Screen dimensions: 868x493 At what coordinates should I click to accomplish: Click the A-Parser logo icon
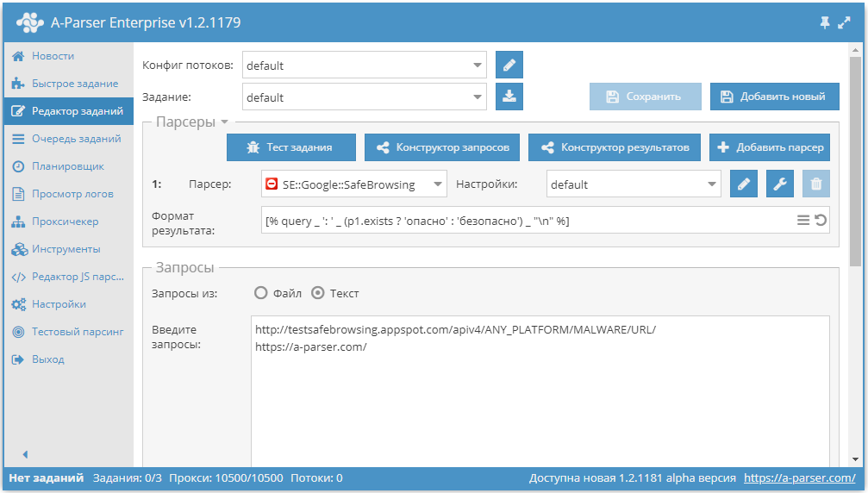30,22
